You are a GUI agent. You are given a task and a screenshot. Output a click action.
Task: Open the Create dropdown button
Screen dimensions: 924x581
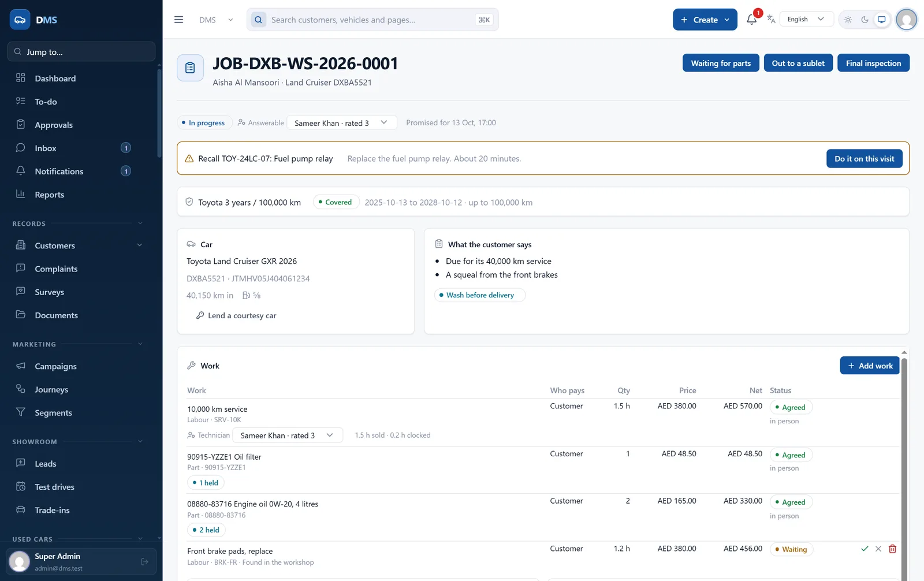[705, 20]
